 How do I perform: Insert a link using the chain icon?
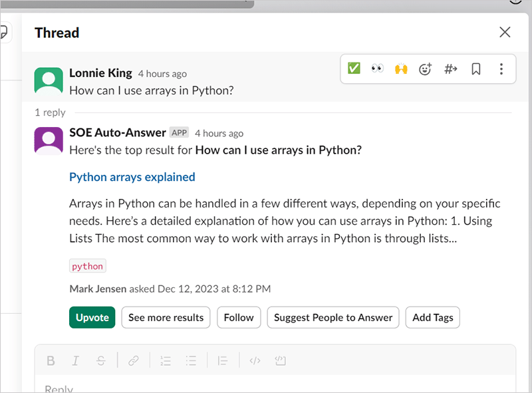tap(134, 360)
